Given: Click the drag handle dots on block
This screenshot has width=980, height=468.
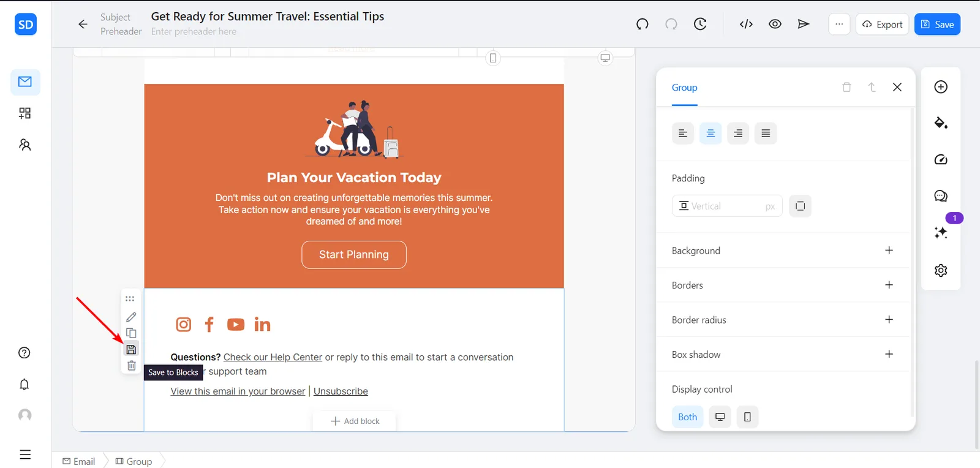Looking at the screenshot, I should click(130, 299).
